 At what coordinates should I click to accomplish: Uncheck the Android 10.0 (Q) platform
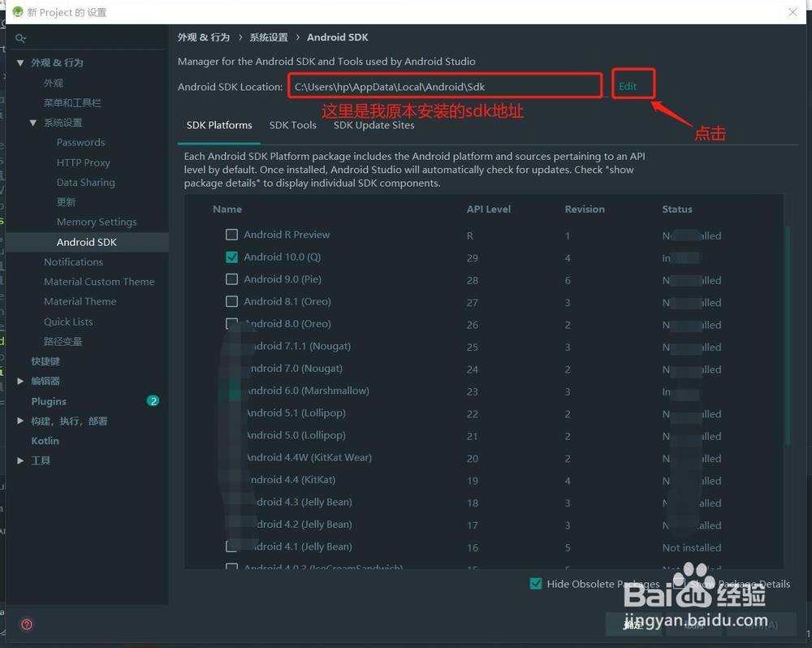click(x=232, y=257)
